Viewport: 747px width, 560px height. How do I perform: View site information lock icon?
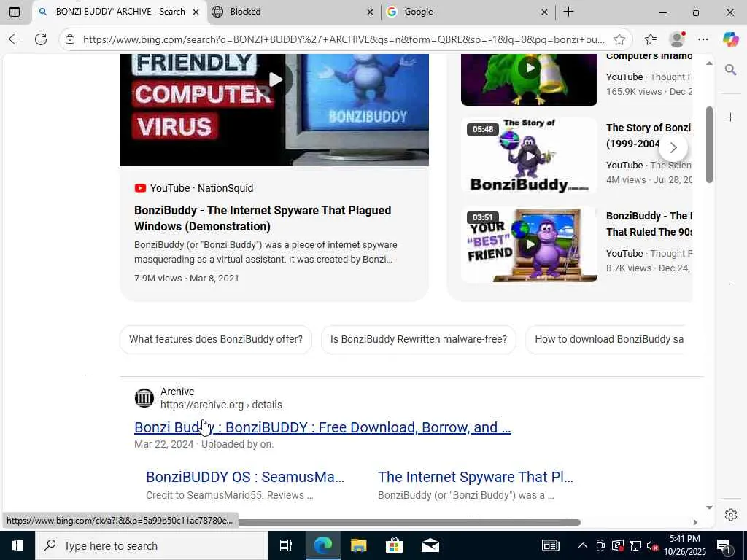coord(70,39)
